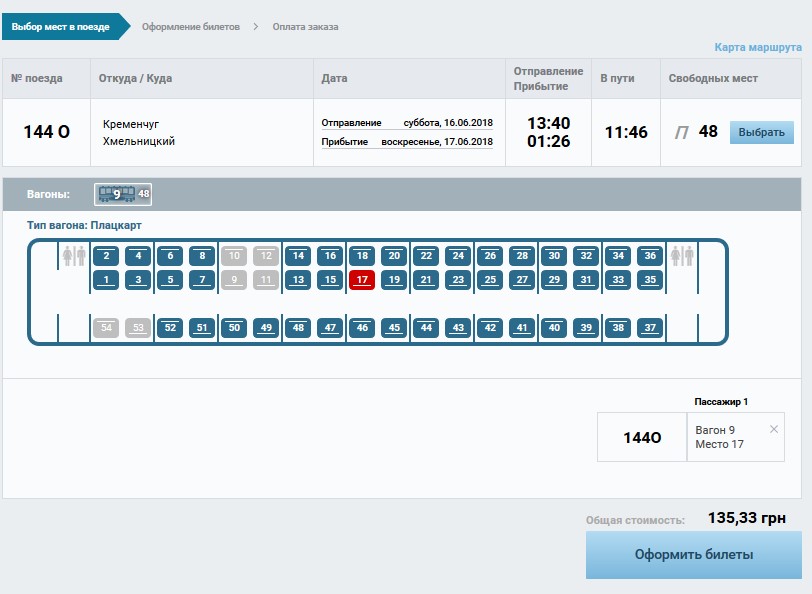Select seat 24 in the carriage
Image resolution: width=812 pixels, height=594 pixels.
458,256
